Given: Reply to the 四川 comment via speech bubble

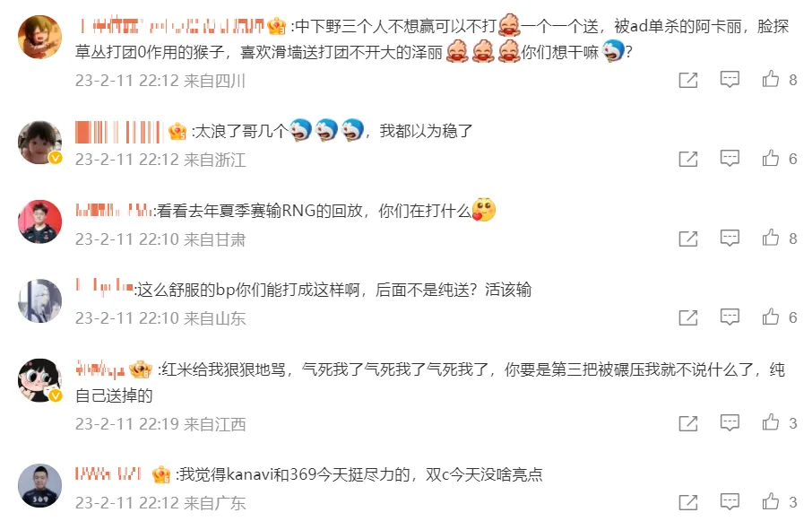Looking at the screenshot, I should (730, 79).
